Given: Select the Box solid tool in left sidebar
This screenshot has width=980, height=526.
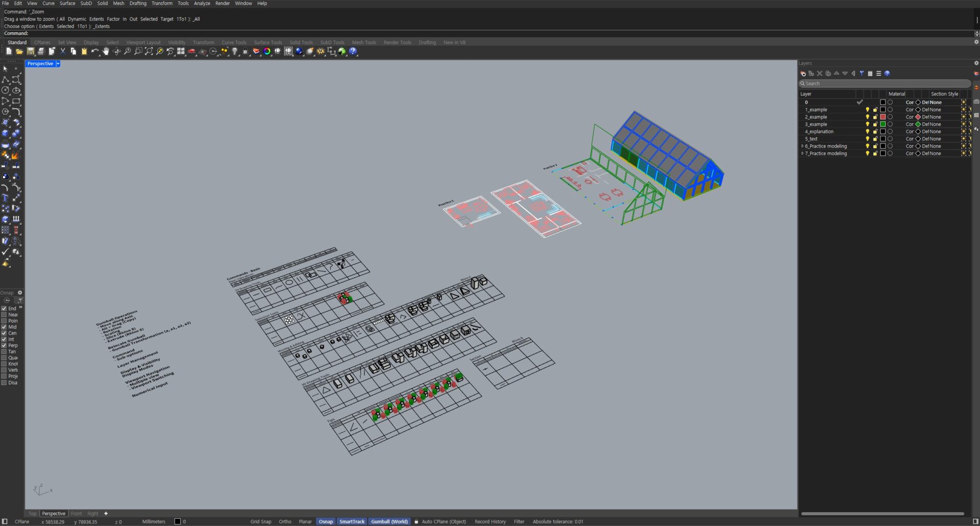Looking at the screenshot, I should coord(6,133).
